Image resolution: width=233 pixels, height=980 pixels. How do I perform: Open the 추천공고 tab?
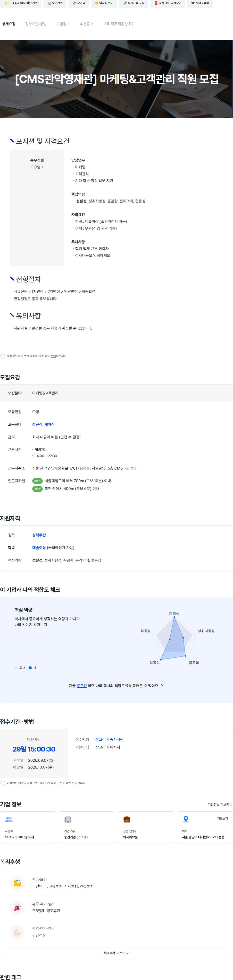86,24
